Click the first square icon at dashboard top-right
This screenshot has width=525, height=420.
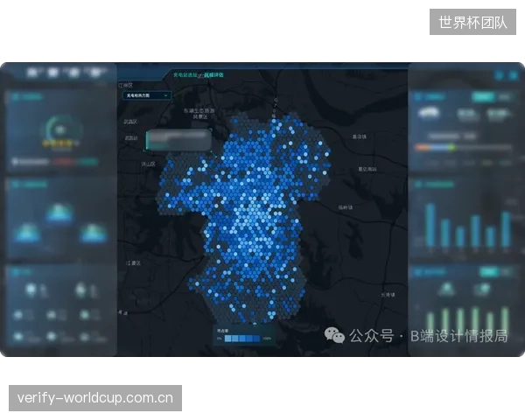pos(500,75)
